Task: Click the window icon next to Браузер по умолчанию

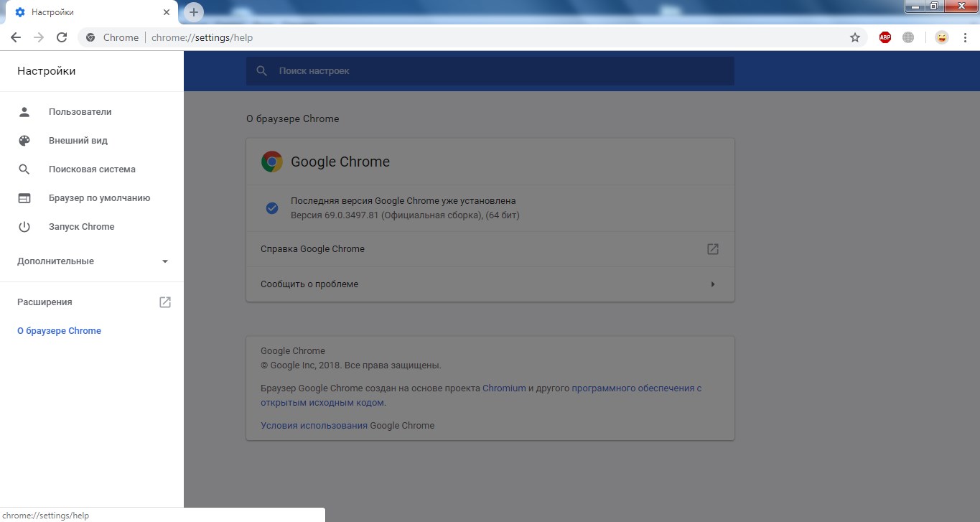Action: tap(24, 198)
